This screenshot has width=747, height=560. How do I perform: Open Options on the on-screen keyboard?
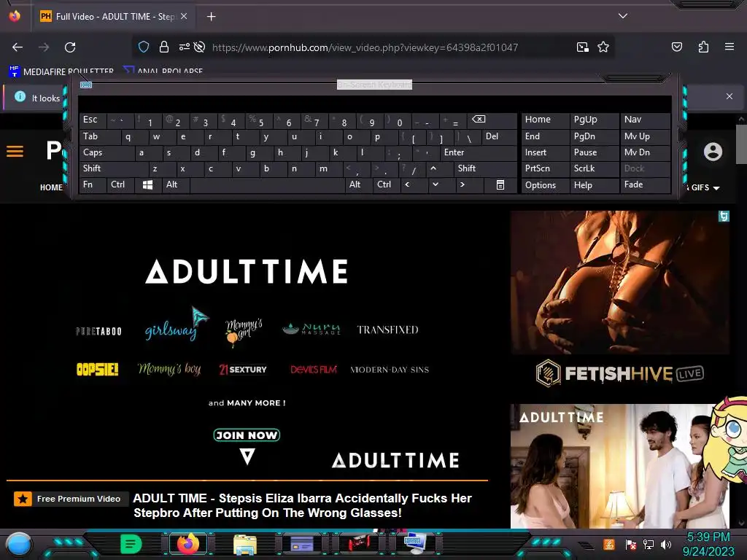tap(546, 184)
